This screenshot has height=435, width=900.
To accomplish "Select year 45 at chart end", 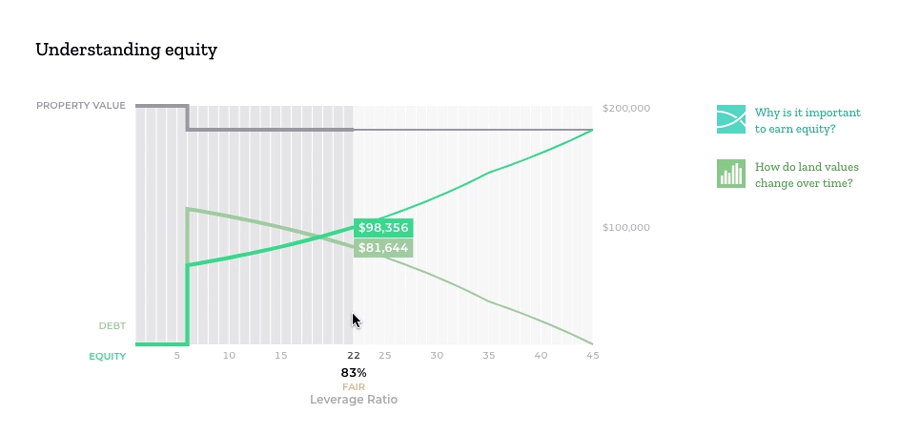I will (592, 356).
